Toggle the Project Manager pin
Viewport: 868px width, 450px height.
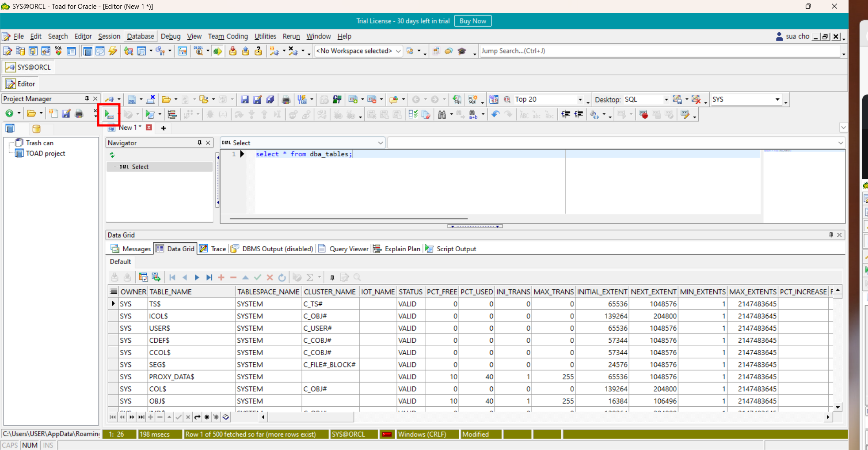click(87, 98)
